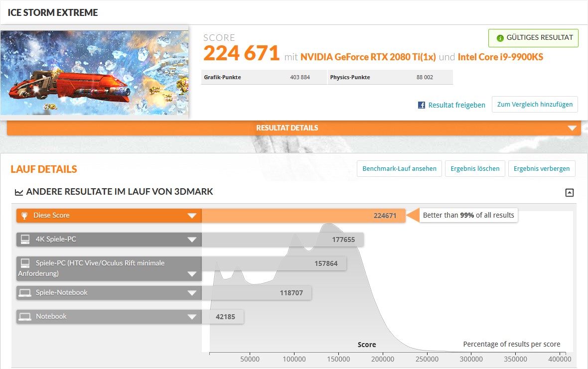Open the Spiele-Notebook dropdown arrow
Screen dimensions: 588x369
pos(192,293)
